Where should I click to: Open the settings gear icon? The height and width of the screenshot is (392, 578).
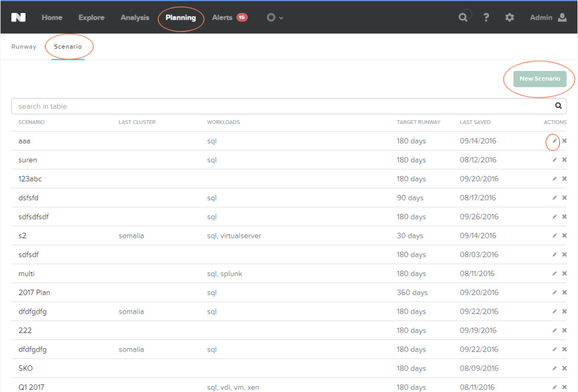point(509,17)
